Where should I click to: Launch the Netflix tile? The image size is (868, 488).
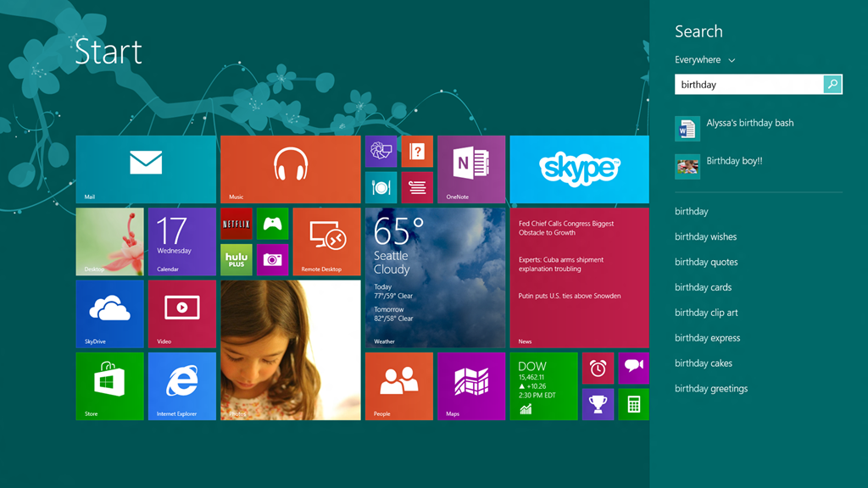pyautogui.click(x=236, y=224)
